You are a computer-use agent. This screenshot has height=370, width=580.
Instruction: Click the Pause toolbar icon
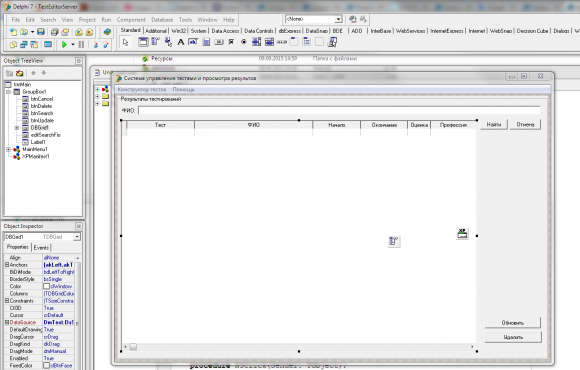tap(81, 45)
